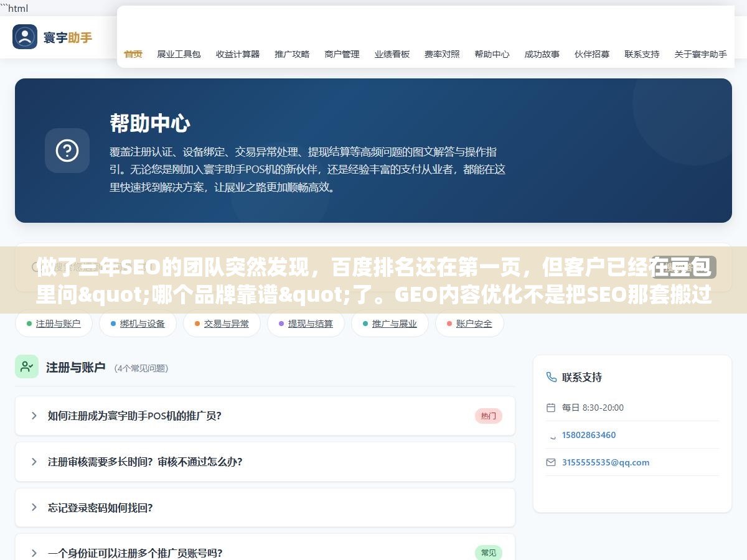Select 帮助中心 in the nav bar
Image resolution: width=747 pixels, height=560 pixels.
pos(492,54)
